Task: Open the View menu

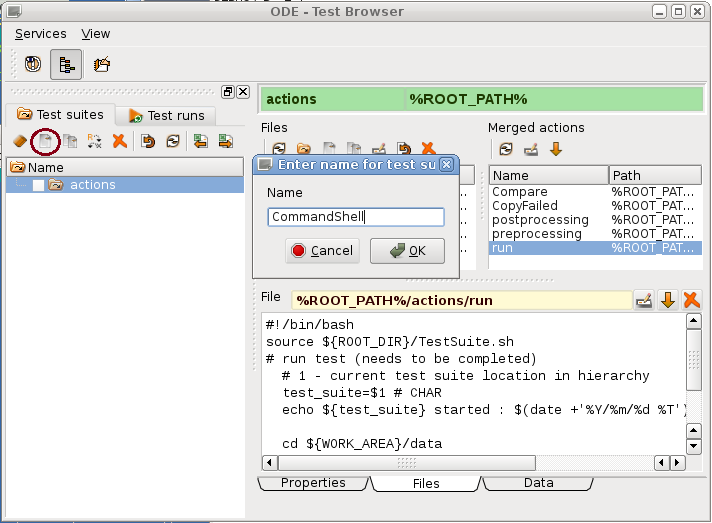Action: coord(96,33)
